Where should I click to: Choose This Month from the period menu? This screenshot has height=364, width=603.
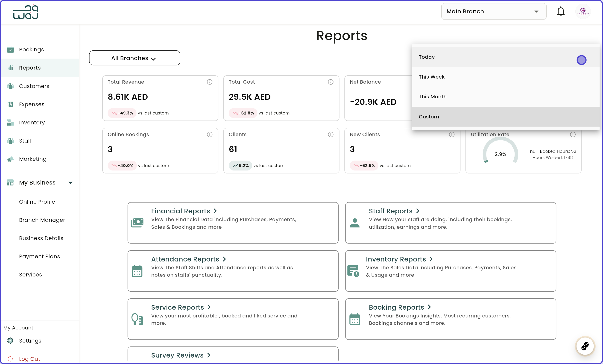point(433,97)
